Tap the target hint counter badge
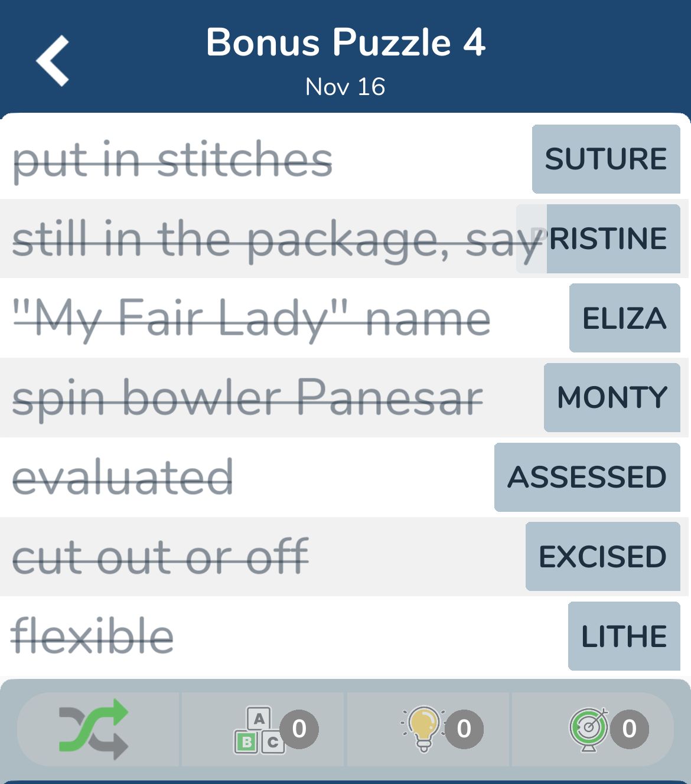The image size is (691, 784). (x=630, y=729)
